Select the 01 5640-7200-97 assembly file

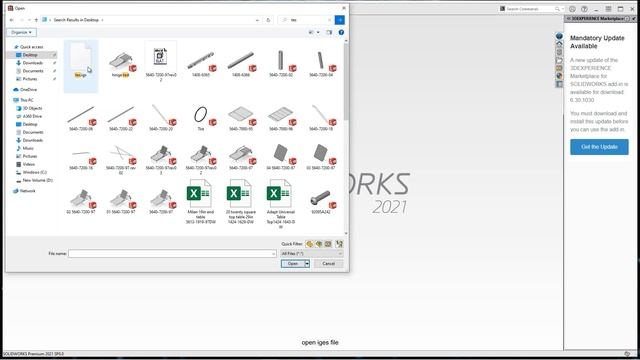pyautogui.click(x=121, y=201)
